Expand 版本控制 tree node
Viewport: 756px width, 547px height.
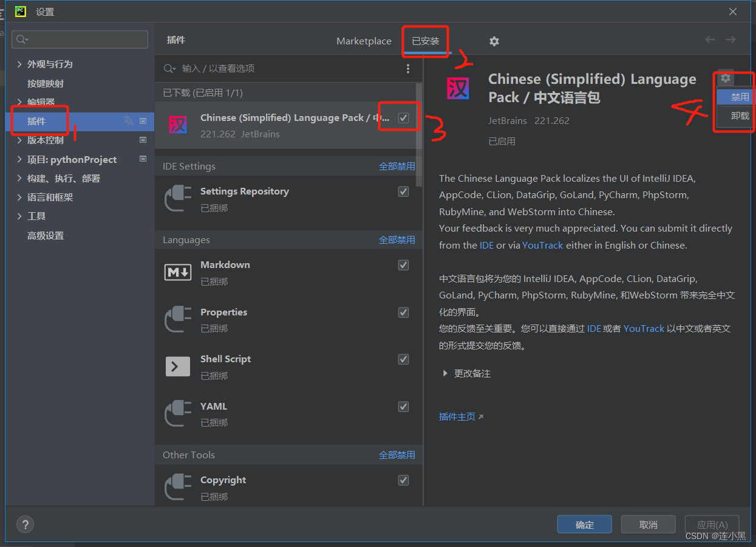(20, 140)
